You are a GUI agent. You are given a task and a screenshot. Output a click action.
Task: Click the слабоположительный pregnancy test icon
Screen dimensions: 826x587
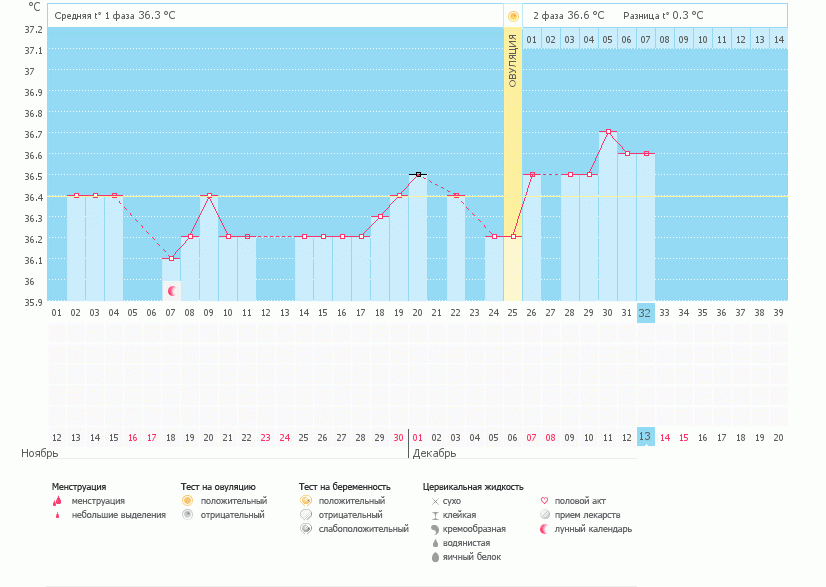click(x=306, y=529)
